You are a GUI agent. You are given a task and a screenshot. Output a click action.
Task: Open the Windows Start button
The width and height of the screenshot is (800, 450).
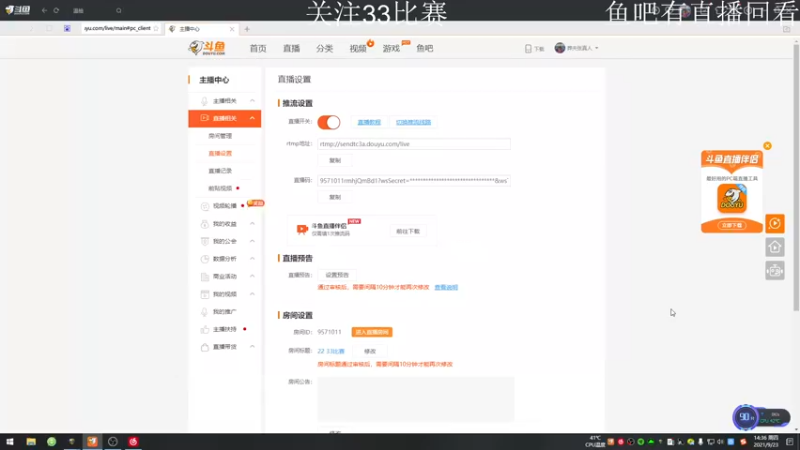(x=10, y=442)
